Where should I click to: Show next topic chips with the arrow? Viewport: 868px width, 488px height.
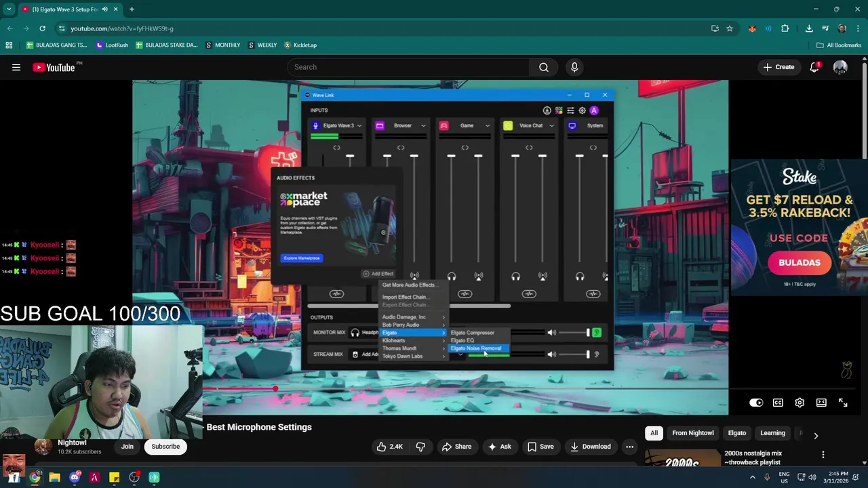[x=816, y=436]
